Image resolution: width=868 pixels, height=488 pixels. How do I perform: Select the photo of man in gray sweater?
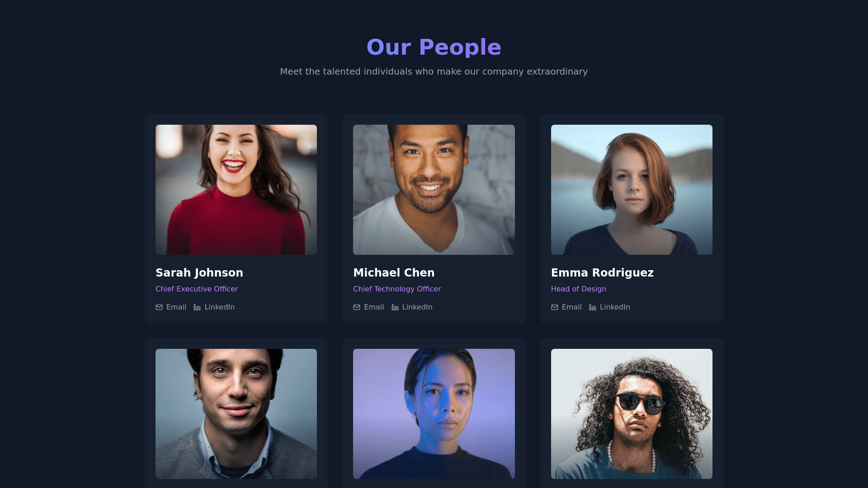coord(236,414)
